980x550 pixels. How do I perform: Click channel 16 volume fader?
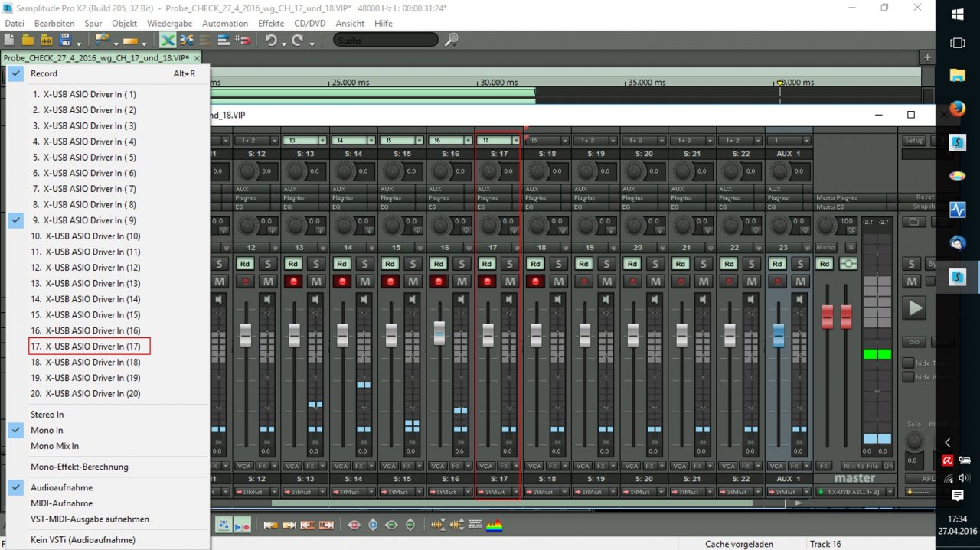point(439,333)
